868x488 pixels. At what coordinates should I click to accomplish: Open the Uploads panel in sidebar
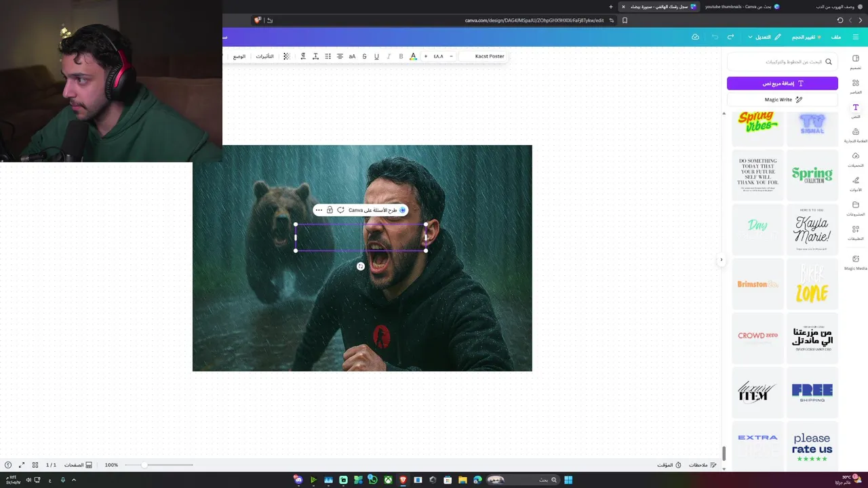point(856,159)
